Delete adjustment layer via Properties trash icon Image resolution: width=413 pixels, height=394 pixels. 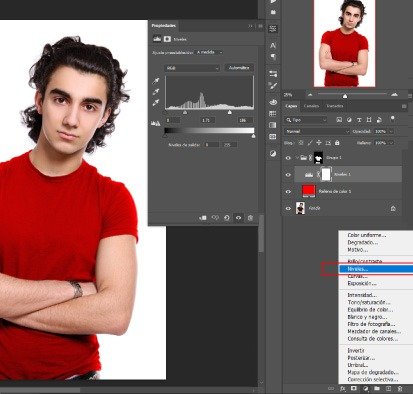[250, 218]
